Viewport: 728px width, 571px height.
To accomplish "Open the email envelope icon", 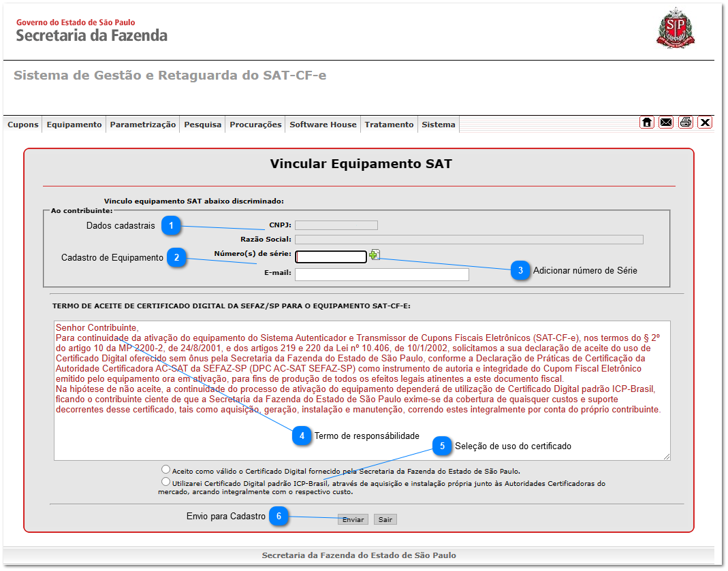I will click(x=666, y=123).
